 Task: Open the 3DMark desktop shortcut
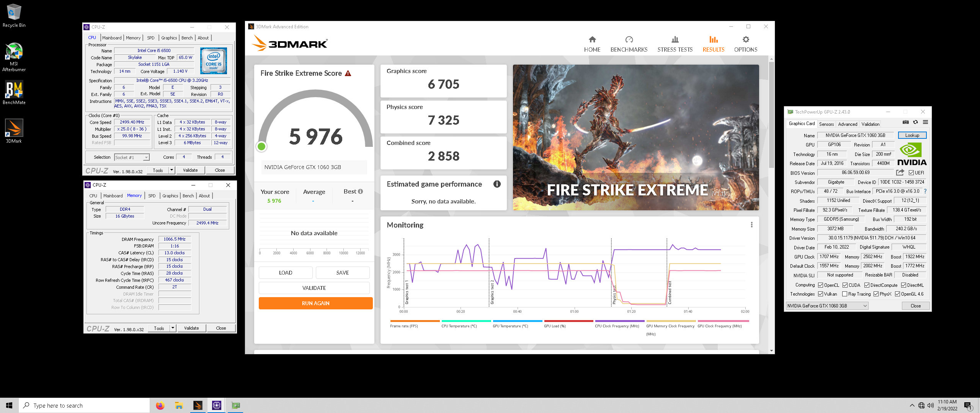(x=14, y=131)
